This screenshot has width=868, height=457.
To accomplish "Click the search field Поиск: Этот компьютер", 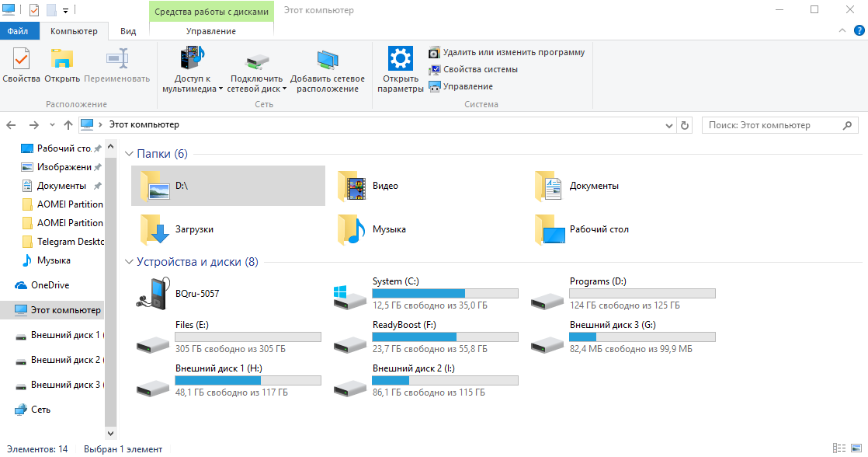I will point(772,125).
